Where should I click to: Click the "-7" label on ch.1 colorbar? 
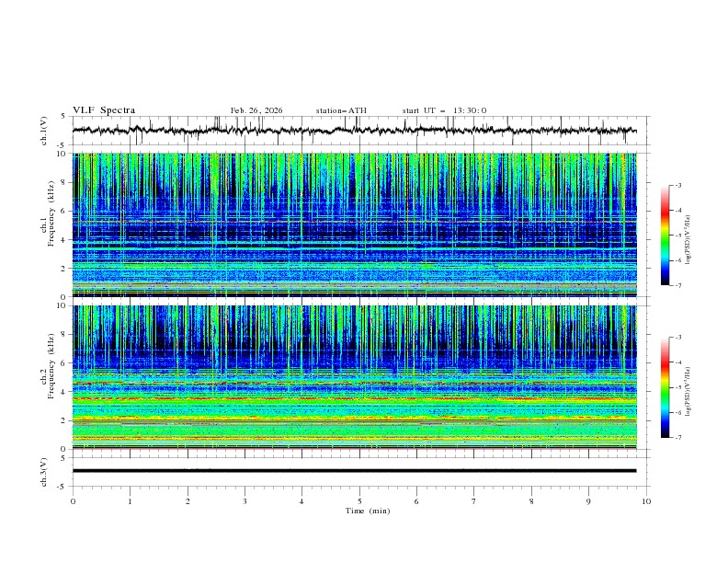tap(677, 285)
